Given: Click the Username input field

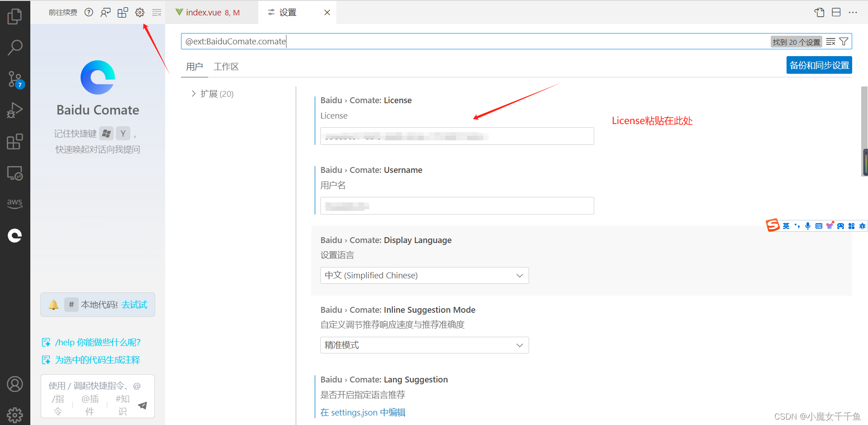Looking at the screenshot, I should (457, 205).
